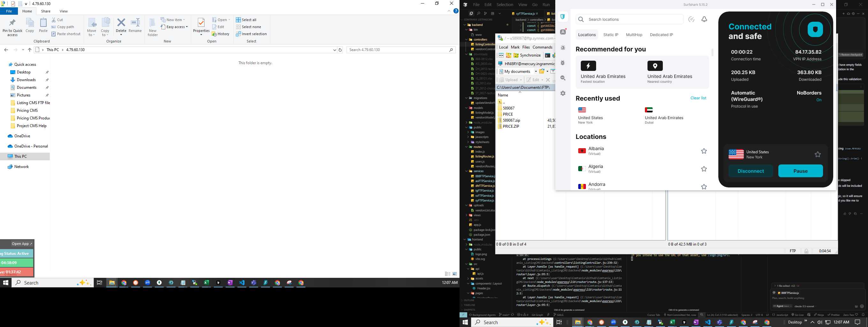Click the Surfshark VPN shield sidebar icon
This screenshot has height=327, width=868.
click(x=563, y=17)
